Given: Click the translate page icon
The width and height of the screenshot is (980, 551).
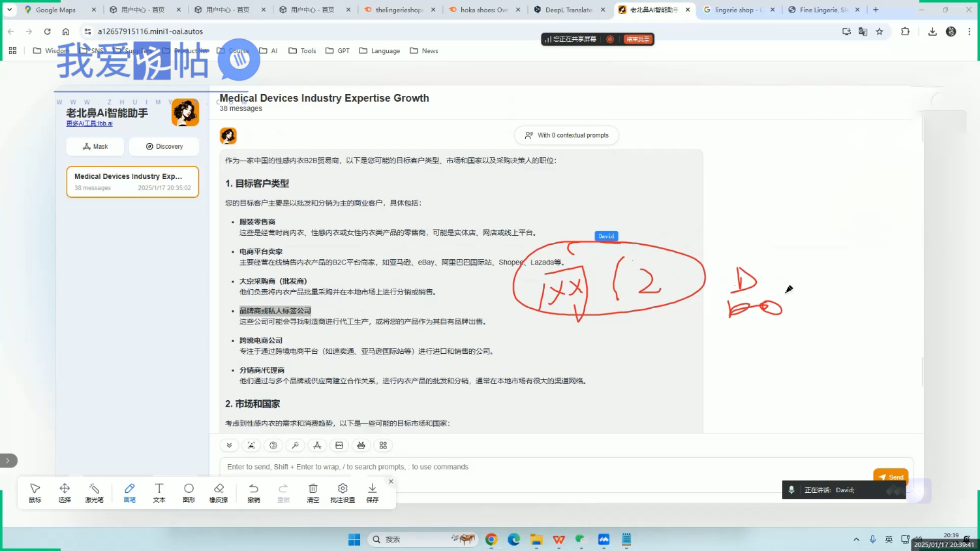Looking at the screenshot, I should (863, 31).
